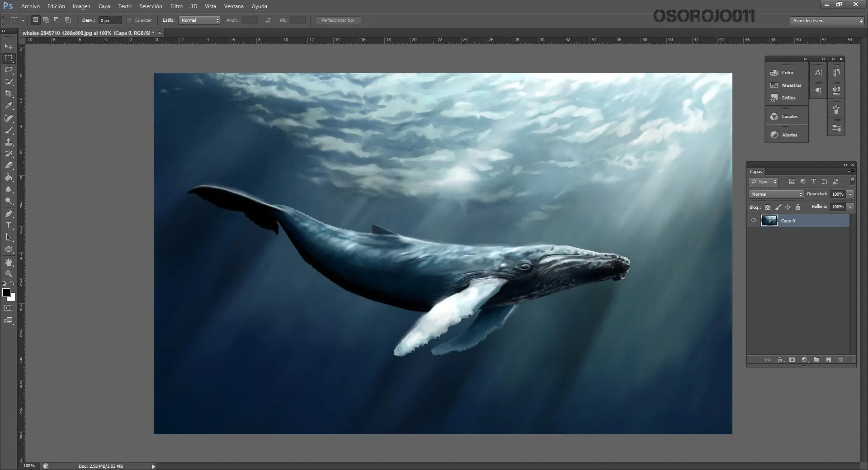Open the Edición menu
This screenshot has width=868, height=470.
click(x=56, y=6)
